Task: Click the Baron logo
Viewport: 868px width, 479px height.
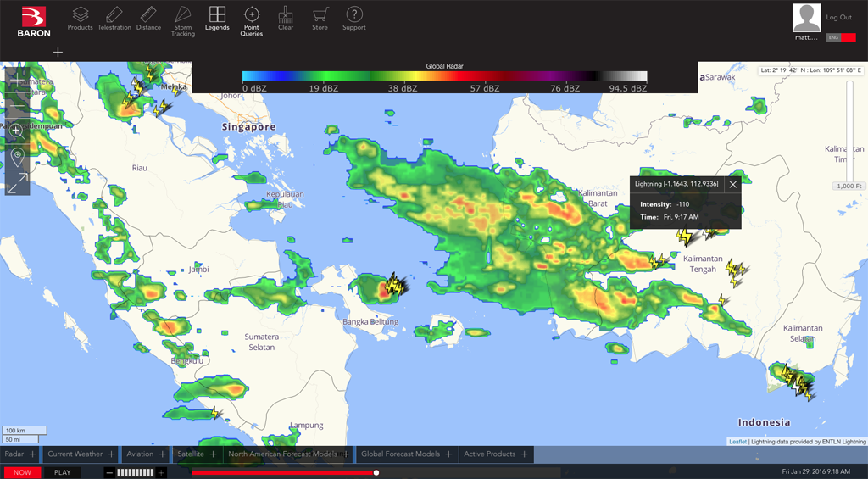Action: (x=34, y=21)
